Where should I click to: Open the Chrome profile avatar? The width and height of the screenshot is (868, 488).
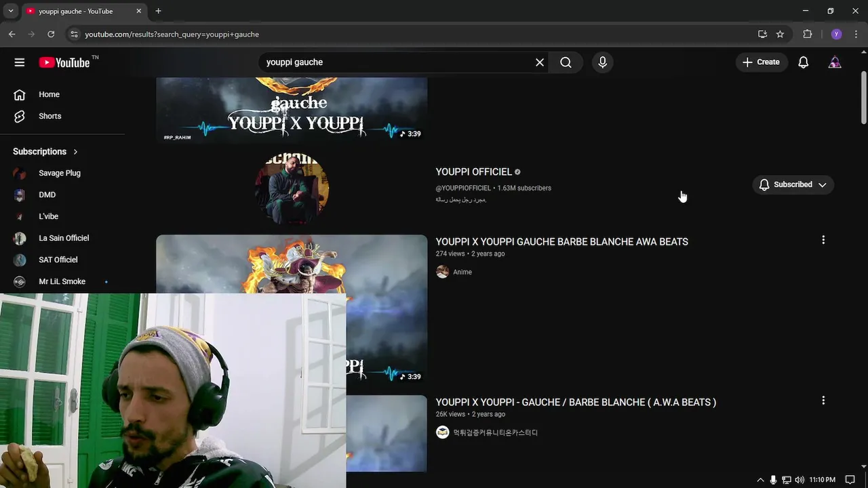(836, 34)
